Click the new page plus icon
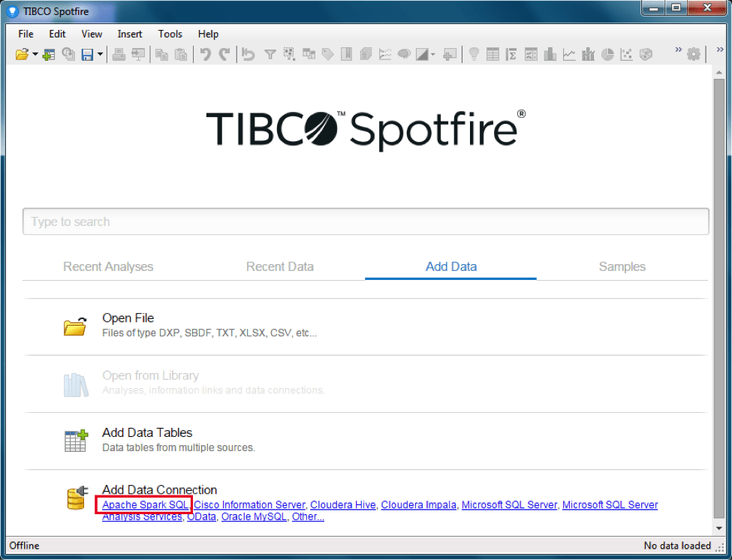Screen dimensions: 732x560 [x=449, y=55]
